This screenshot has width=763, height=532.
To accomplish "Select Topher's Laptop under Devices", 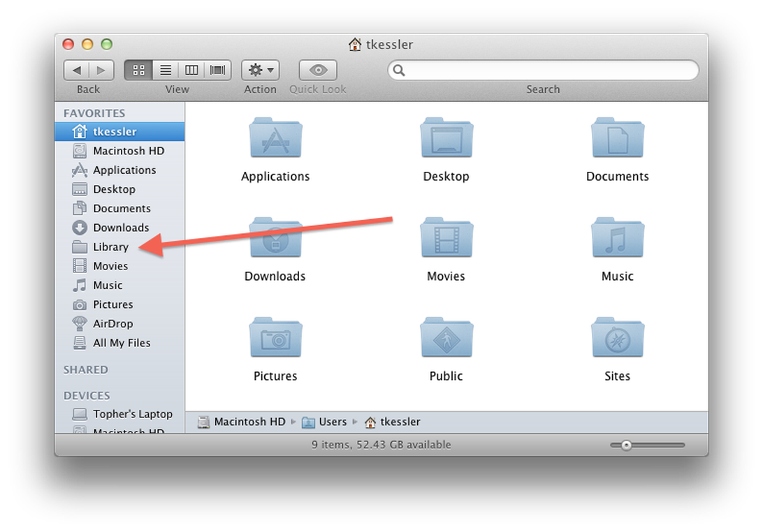I will [119, 414].
